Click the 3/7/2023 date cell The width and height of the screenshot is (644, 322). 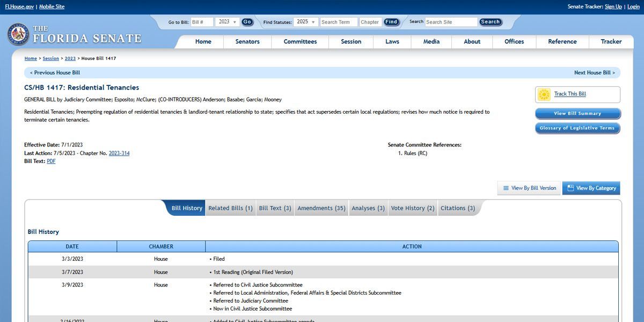72,272
